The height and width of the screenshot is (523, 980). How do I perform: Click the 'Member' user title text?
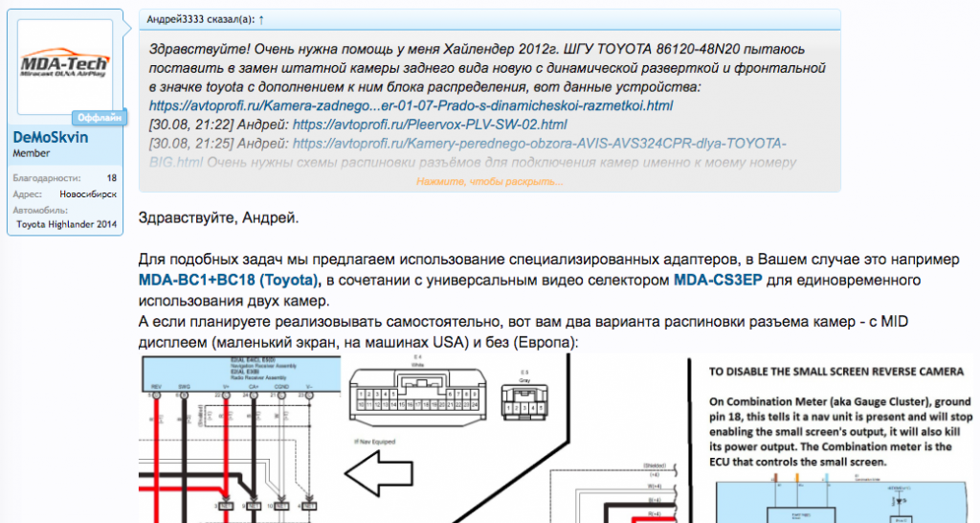click(32, 153)
